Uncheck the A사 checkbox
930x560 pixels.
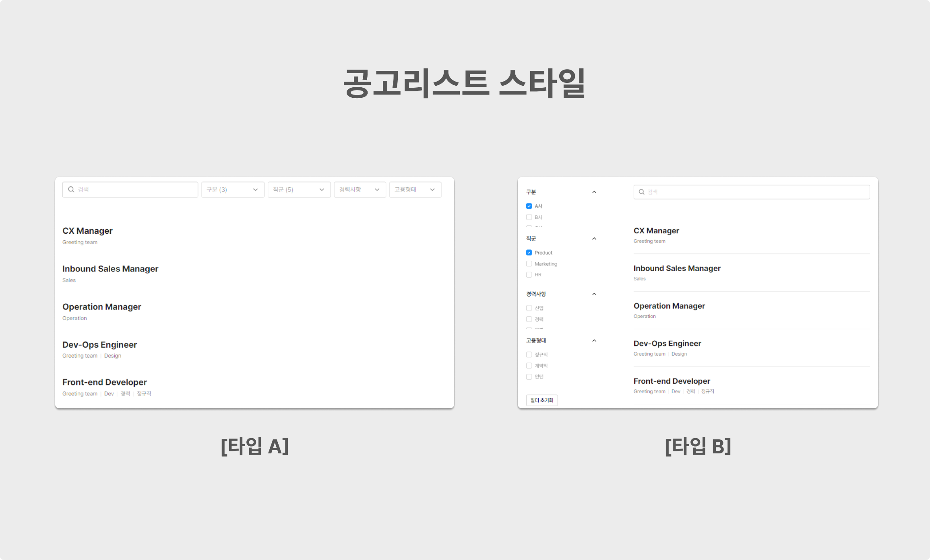click(x=529, y=206)
